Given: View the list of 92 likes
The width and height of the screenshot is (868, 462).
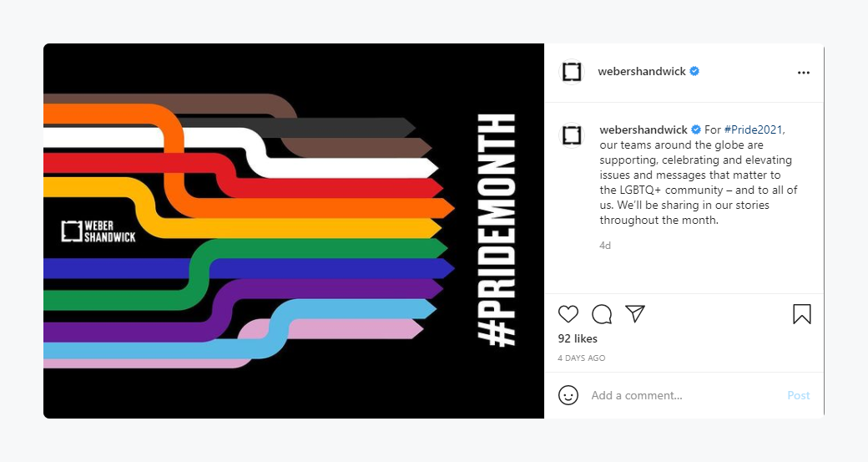Looking at the screenshot, I should pyautogui.click(x=578, y=339).
